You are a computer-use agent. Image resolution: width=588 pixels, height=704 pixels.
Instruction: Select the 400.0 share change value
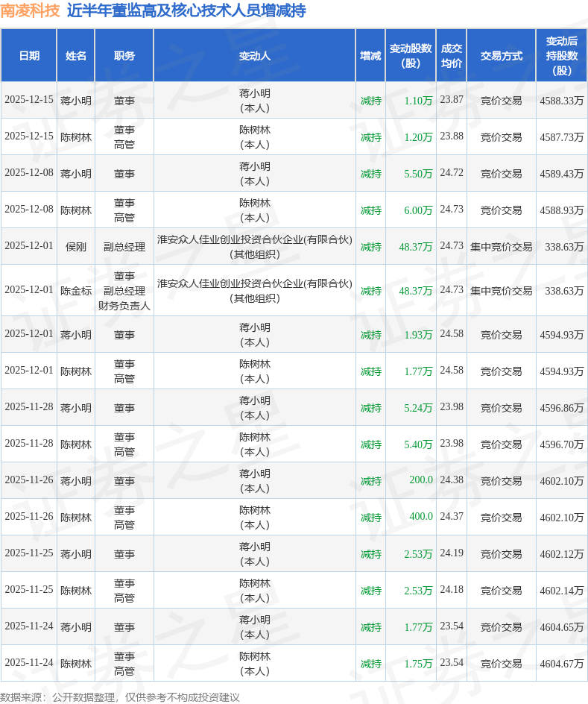pyautogui.click(x=420, y=517)
